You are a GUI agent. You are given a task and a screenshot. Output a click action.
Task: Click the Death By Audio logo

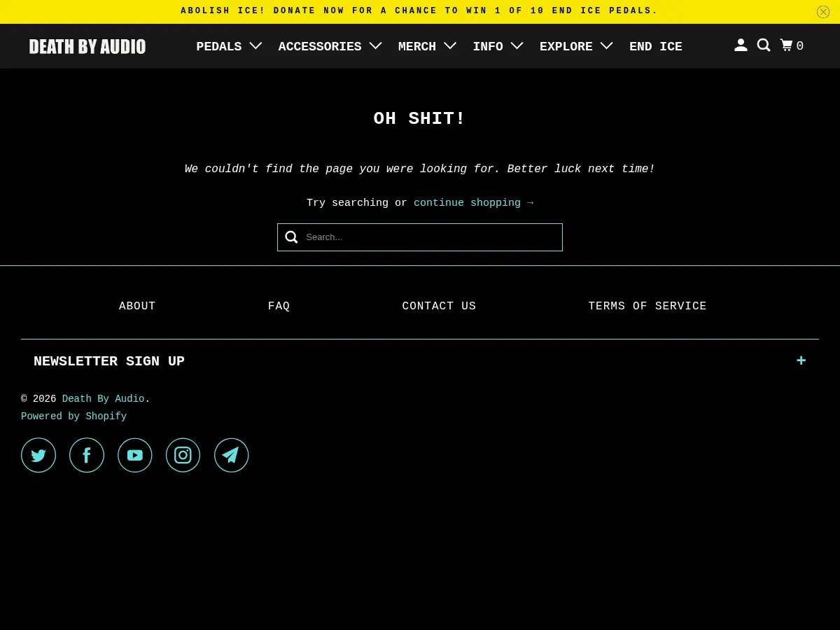coord(87,46)
